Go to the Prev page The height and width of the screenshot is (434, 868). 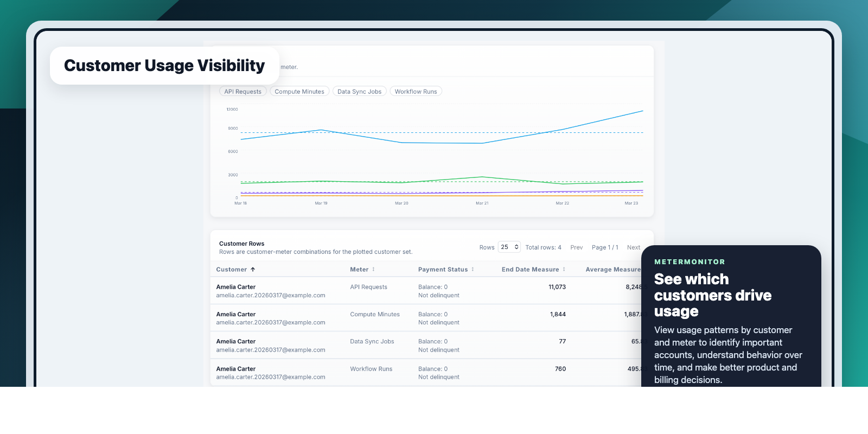click(577, 247)
